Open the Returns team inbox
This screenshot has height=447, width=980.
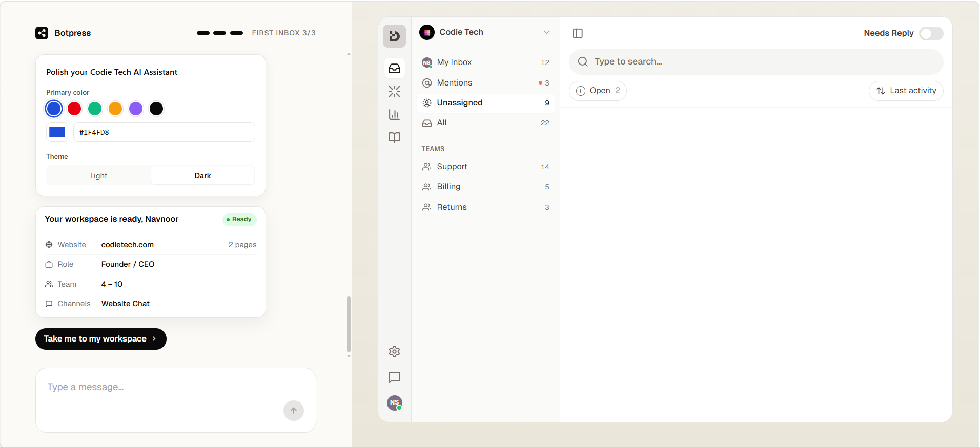(x=485, y=207)
